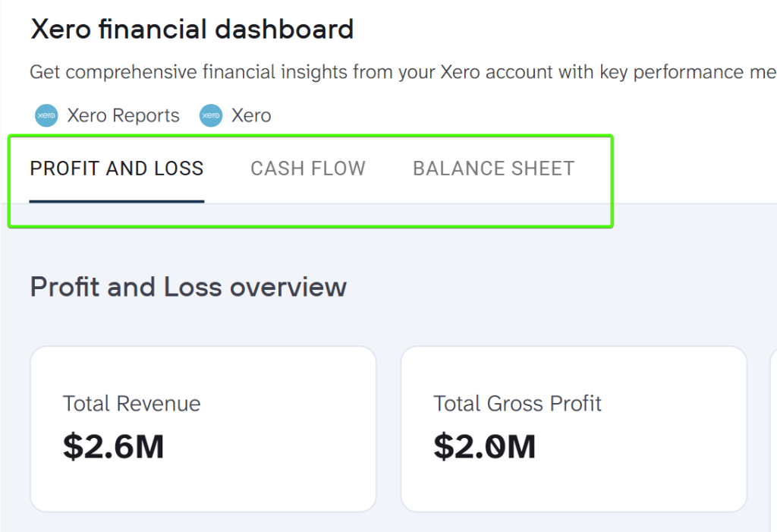Click the Xero Reports logo icon
The image size is (777, 532).
coord(46,116)
